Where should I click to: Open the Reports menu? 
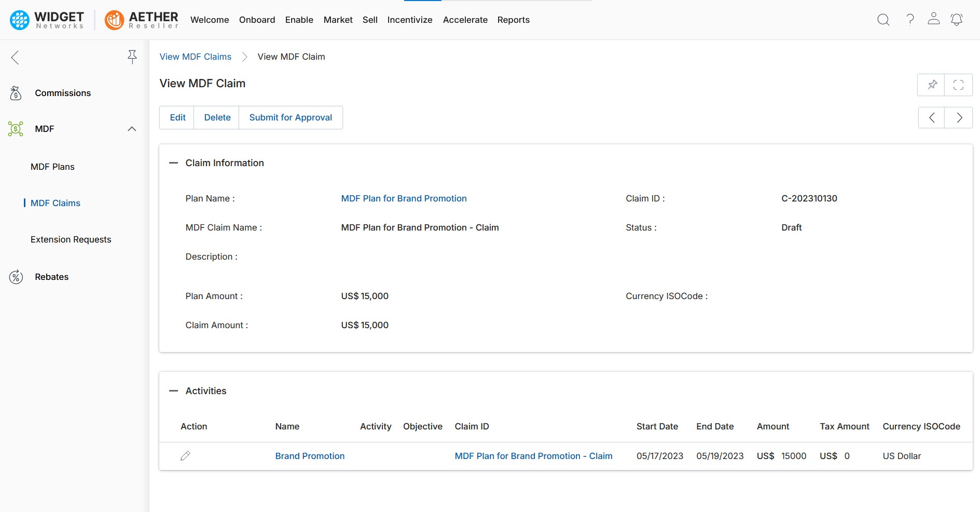[x=513, y=20]
